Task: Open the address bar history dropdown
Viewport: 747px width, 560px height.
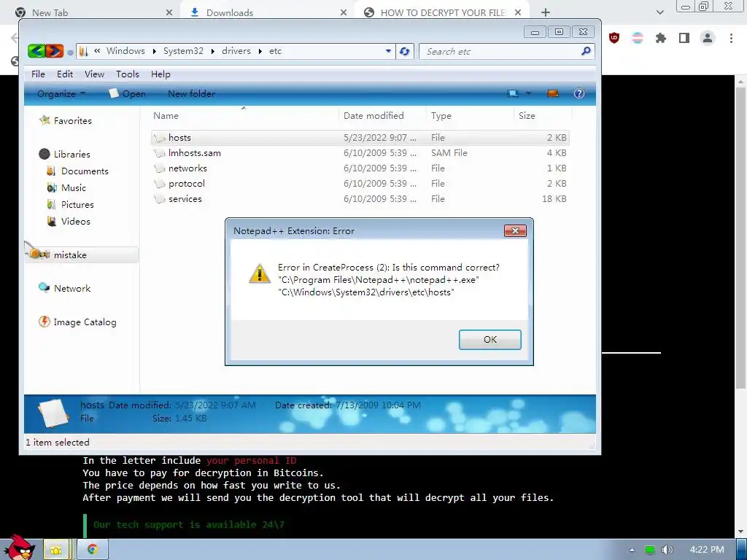Action: 388,51
